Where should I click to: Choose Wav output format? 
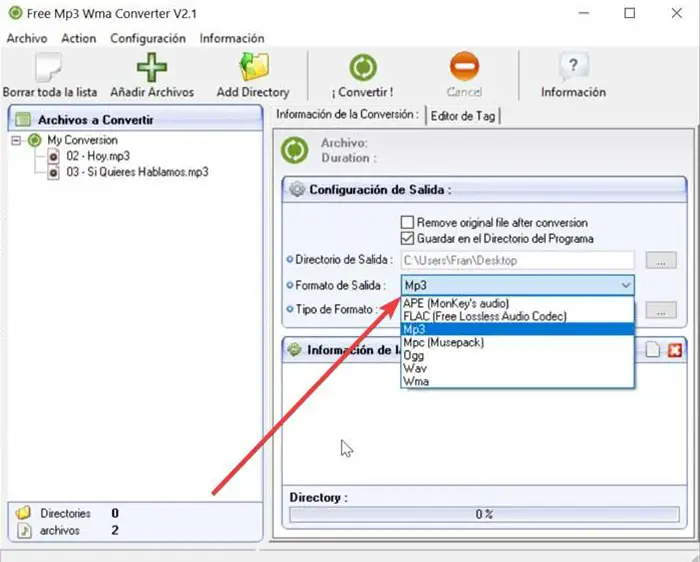coord(517,368)
